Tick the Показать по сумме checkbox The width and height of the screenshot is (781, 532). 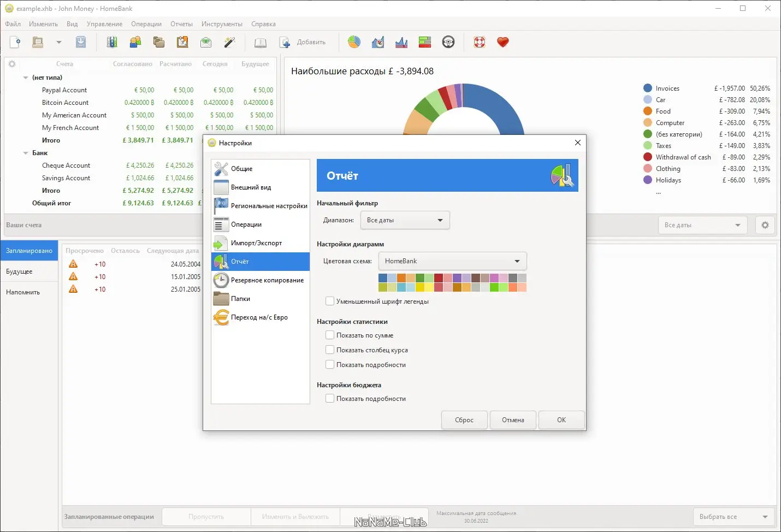[x=330, y=335]
